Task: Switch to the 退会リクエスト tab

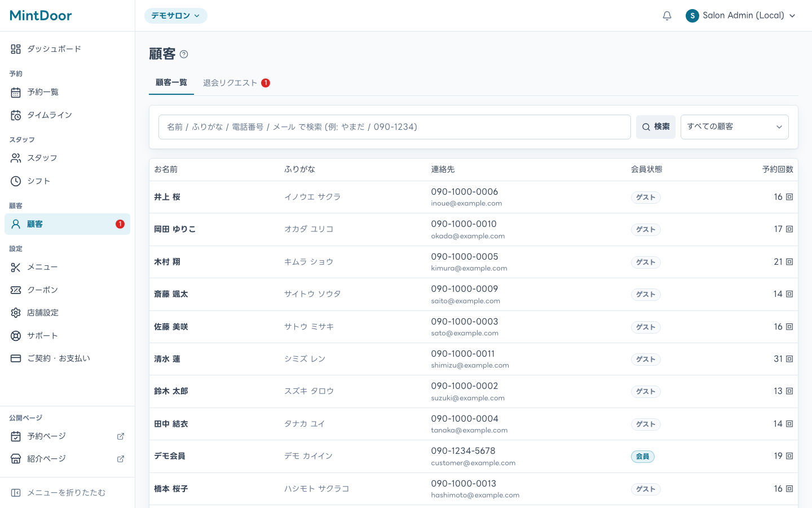Action: (x=236, y=83)
